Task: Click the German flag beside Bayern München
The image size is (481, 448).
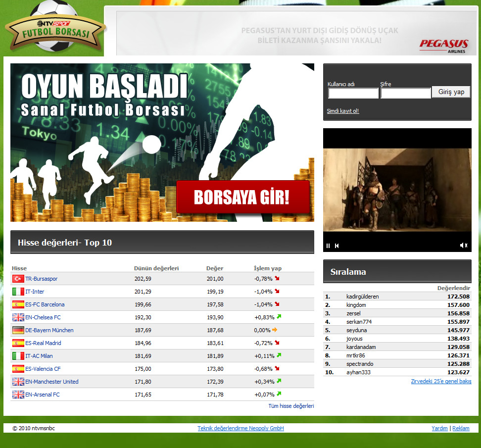Action: pos(18,330)
